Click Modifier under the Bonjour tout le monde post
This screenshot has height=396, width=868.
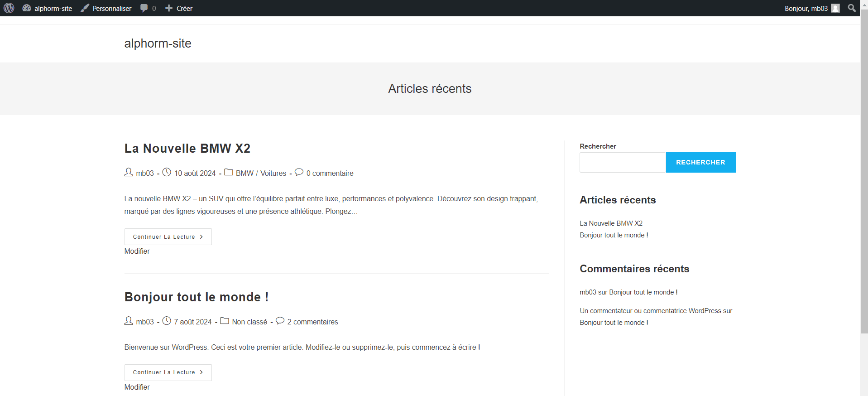coord(137,387)
